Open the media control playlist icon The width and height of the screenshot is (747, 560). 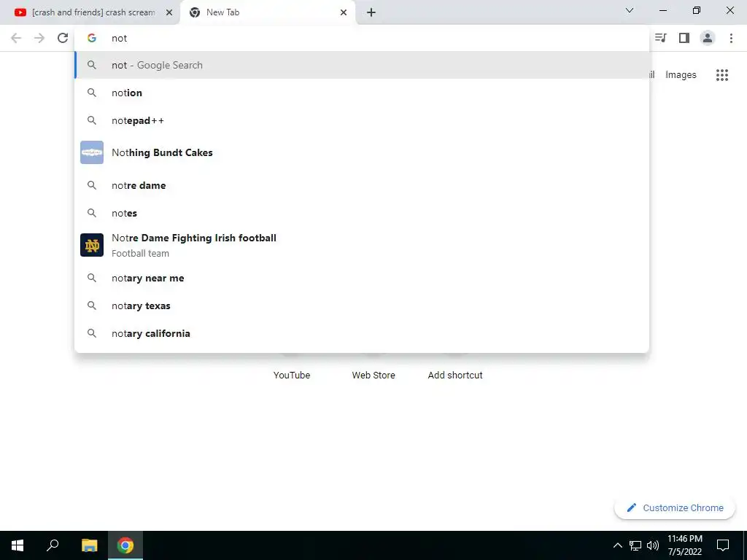pos(661,38)
